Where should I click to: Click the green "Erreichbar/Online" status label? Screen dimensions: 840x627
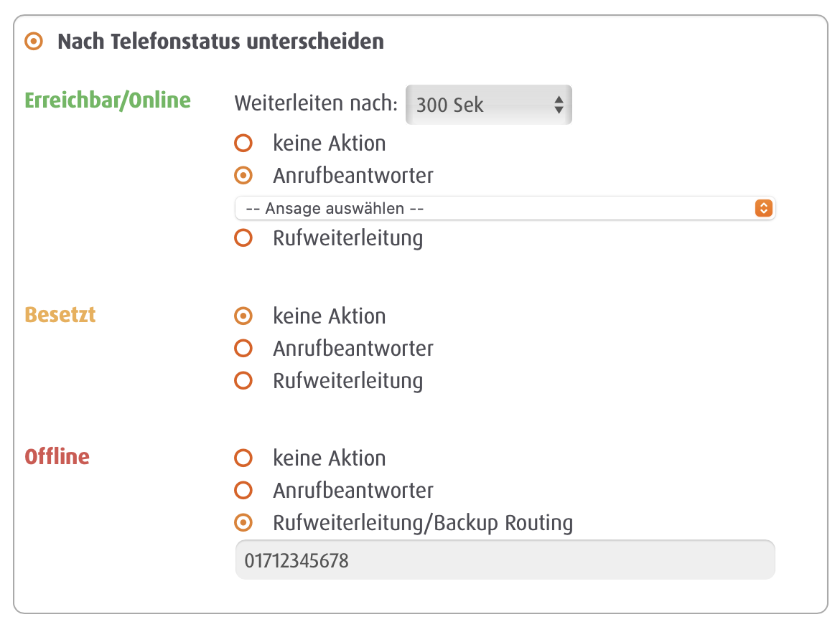(108, 100)
